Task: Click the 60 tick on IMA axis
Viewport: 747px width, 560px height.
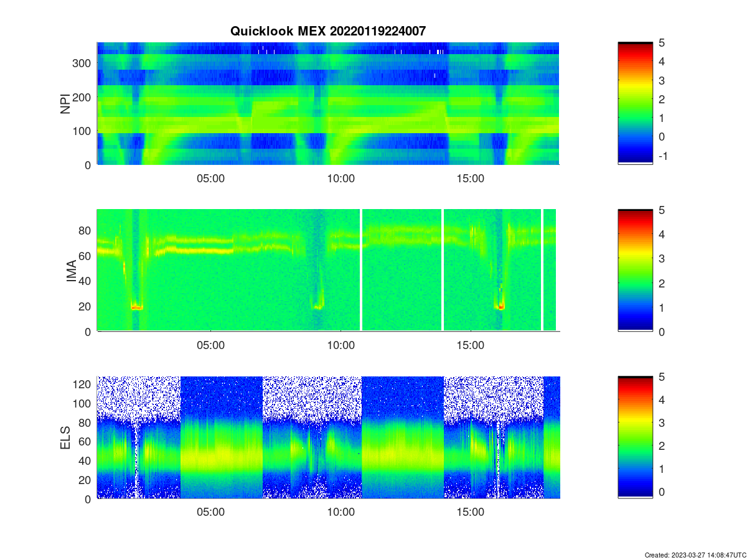Action: (x=86, y=256)
